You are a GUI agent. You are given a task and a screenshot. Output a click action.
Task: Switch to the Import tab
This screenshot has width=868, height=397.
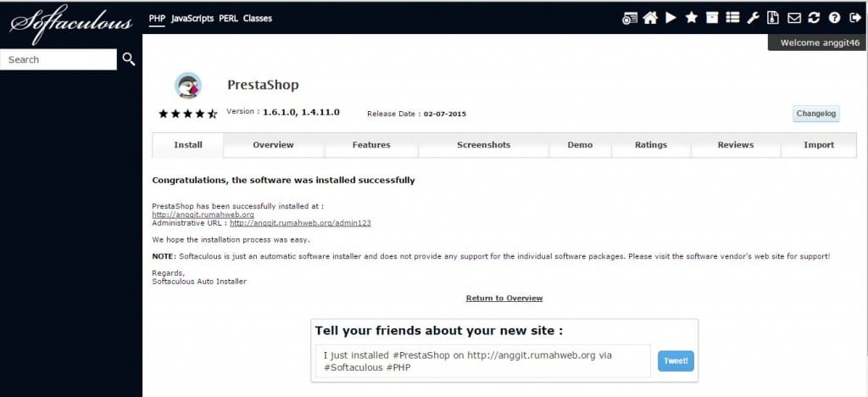click(819, 145)
